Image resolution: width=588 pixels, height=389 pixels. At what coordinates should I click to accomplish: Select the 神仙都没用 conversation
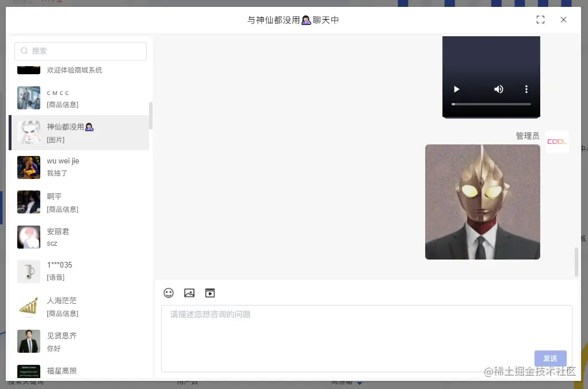79,132
